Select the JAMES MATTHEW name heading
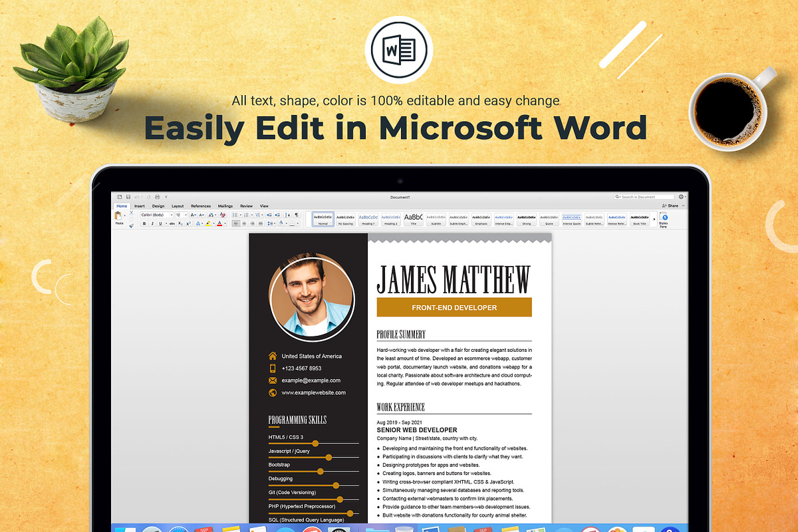Viewport: 798px width, 532px height. 454,279
